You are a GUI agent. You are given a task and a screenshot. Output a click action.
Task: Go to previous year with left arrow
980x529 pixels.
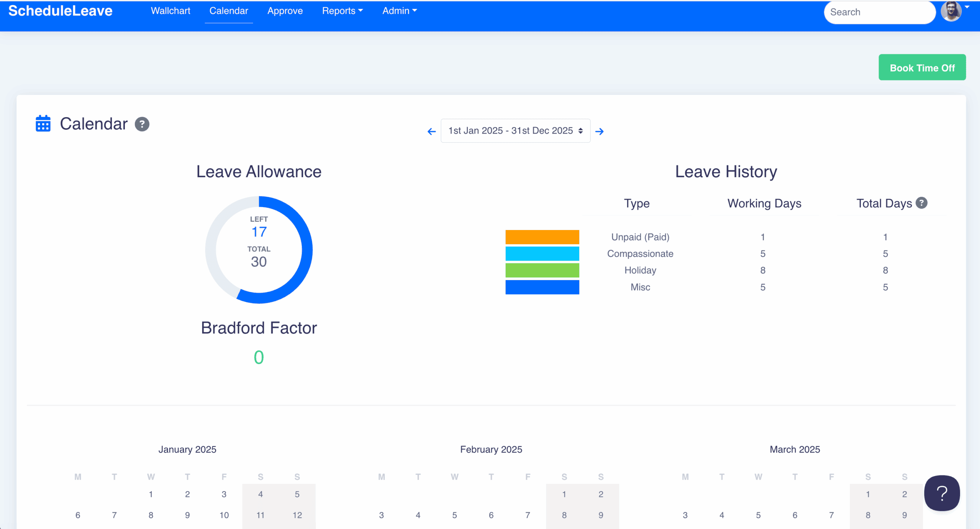pyautogui.click(x=431, y=131)
